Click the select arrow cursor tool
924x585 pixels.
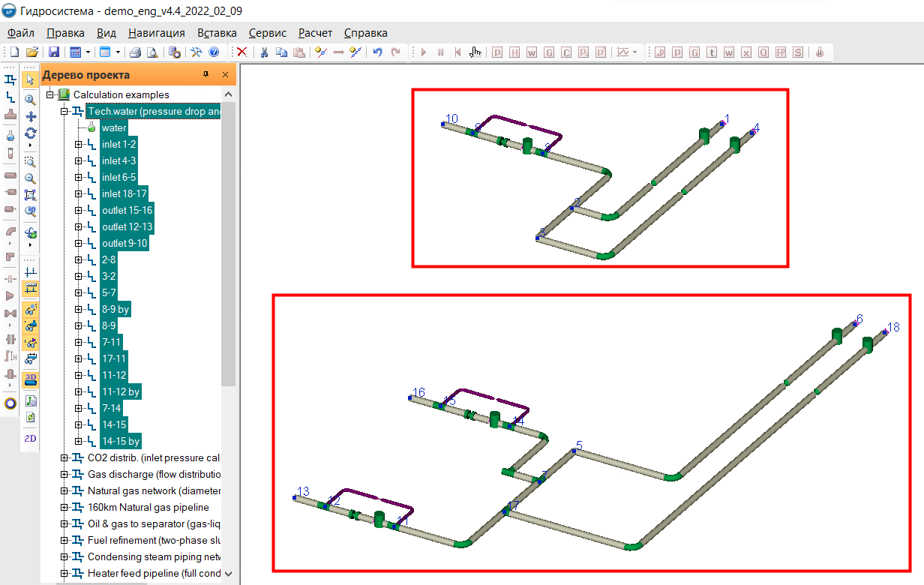(31, 79)
